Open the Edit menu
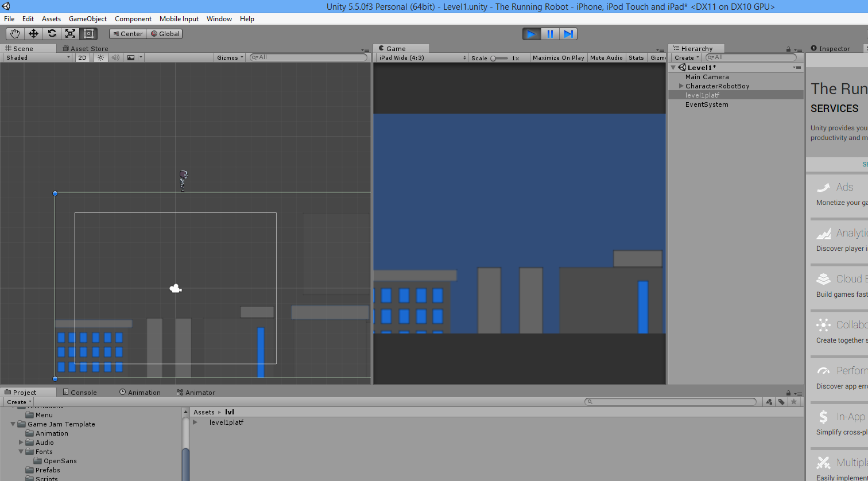This screenshot has width=868, height=481. [28, 19]
